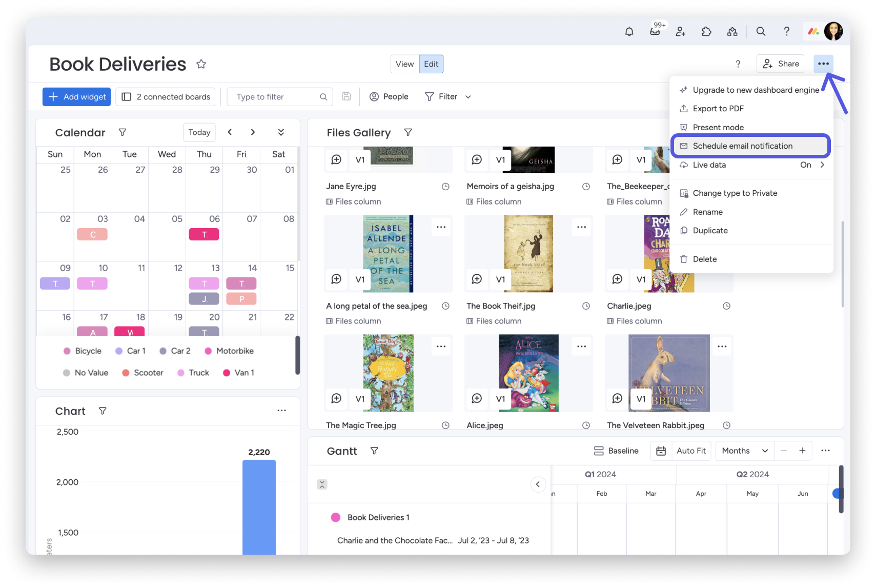876x588 pixels.
Task: Collapse Gantt groups toggle icon
Action: coord(322,484)
